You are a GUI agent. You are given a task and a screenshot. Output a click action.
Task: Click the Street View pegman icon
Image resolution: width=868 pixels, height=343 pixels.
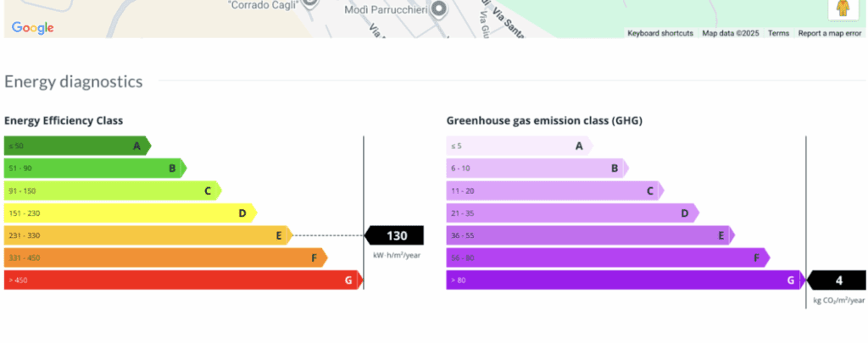[x=842, y=8]
